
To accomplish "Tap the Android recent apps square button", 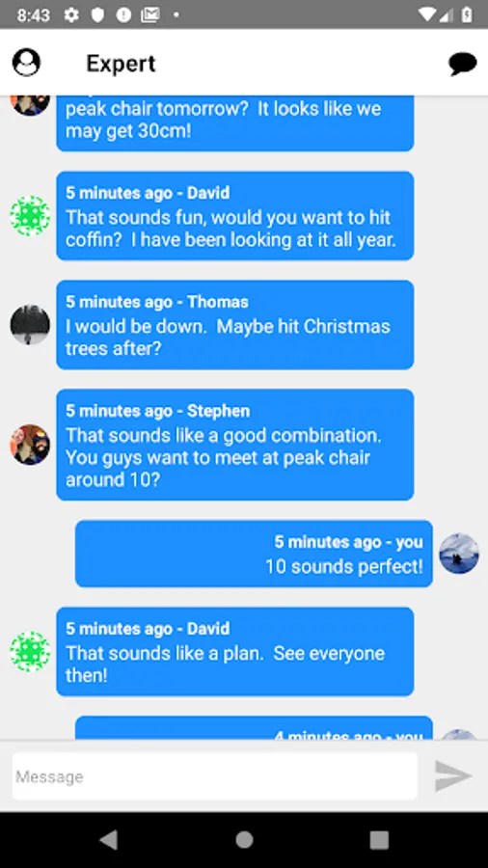I will [379, 840].
